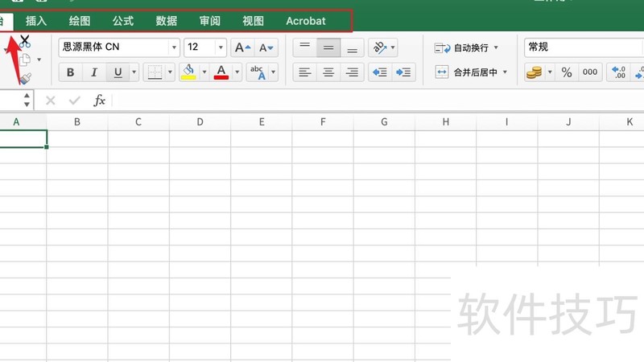Toggle Bold formatting
Screen dimensions: 644x362
(70, 72)
